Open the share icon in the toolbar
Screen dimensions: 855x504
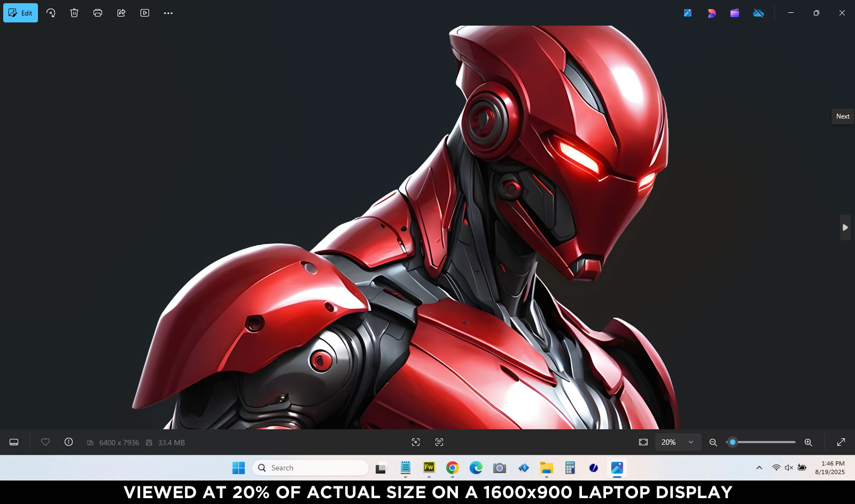pyautogui.click(x=121, y=13)
